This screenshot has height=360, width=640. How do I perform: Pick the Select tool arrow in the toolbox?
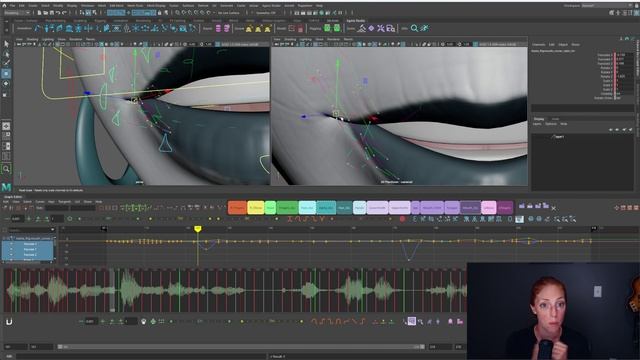pyautogui.click(x=6, y=44)
